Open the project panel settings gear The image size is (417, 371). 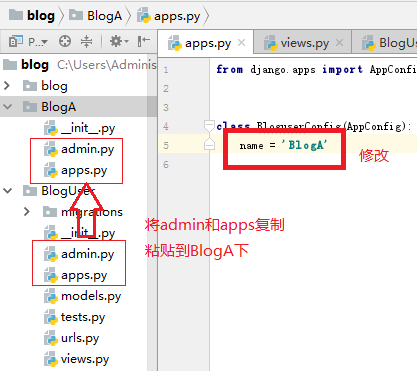pos(119,41)
